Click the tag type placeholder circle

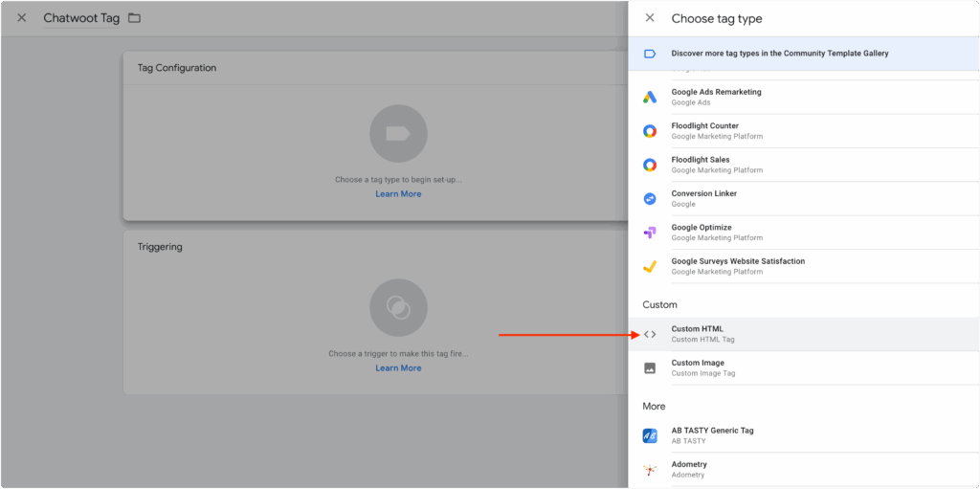398,134
